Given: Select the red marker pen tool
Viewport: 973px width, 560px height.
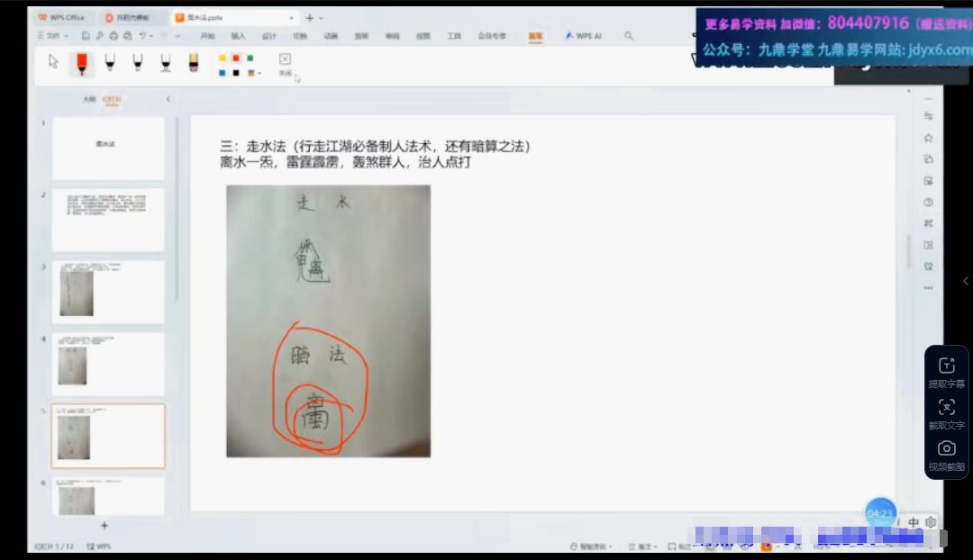Looking at the screenshot, I should point(81,62).
